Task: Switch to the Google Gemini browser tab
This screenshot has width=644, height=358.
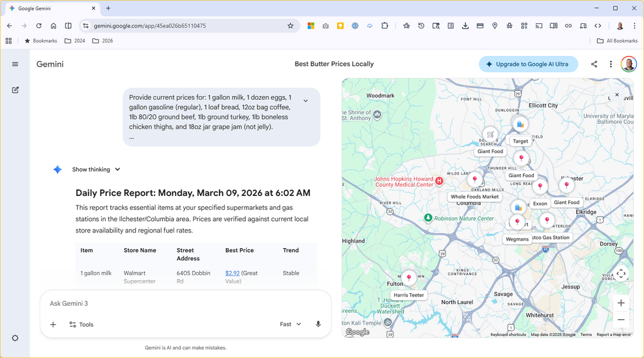Action: click(x=50, y=8)
